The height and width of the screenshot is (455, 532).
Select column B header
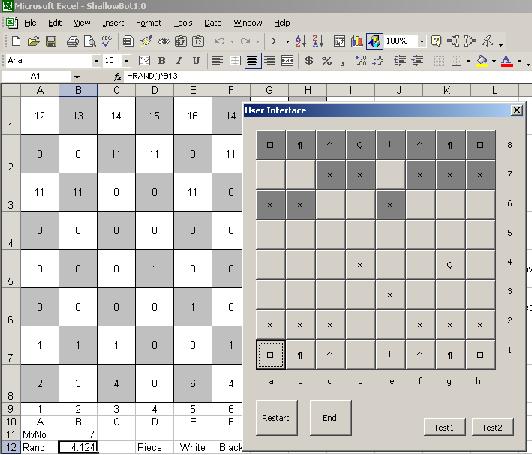[x=78, y=90]
